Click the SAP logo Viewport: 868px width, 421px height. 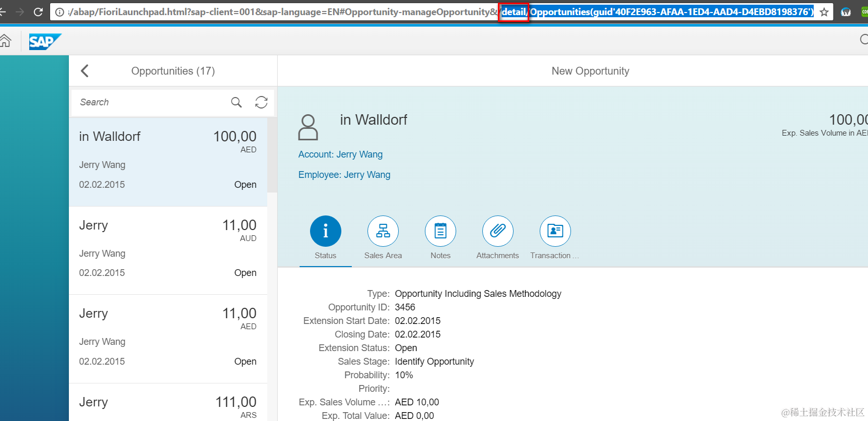click(x=45, y=41)
